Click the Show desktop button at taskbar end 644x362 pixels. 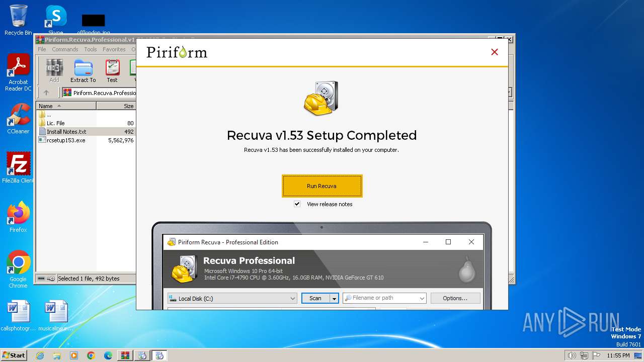[x=638, y=355]
